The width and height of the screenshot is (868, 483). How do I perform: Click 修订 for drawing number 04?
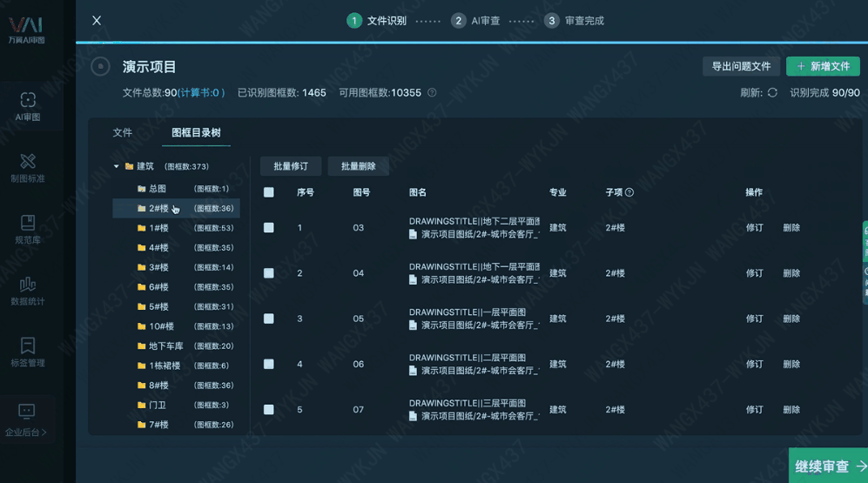(754, 273)
